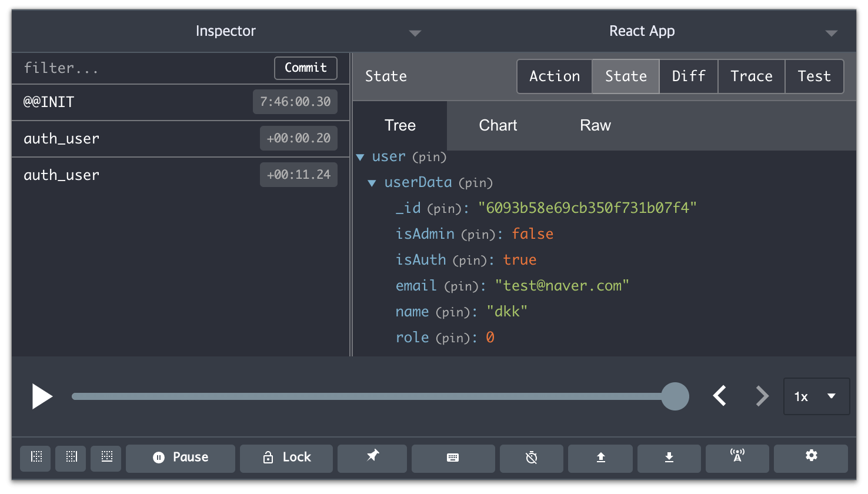Image resolution: width=868 pixels, height=494 pixels.
Task: Switch to the Diff tab
Action: pyautogui.click(x=688, y=76)
